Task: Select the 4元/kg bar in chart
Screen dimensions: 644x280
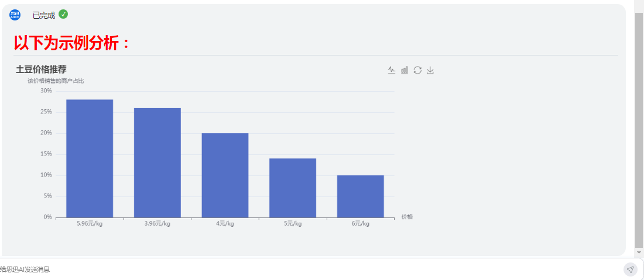Action: [225, 175]
